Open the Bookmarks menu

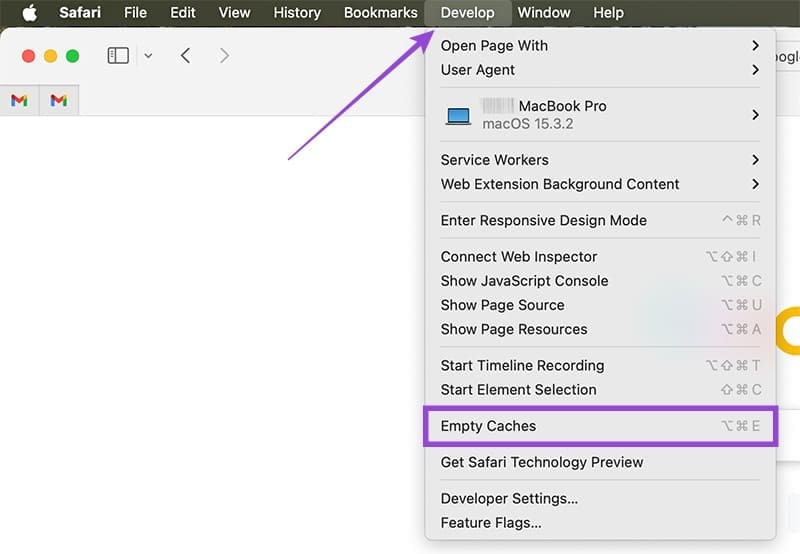tap(381, 12)
